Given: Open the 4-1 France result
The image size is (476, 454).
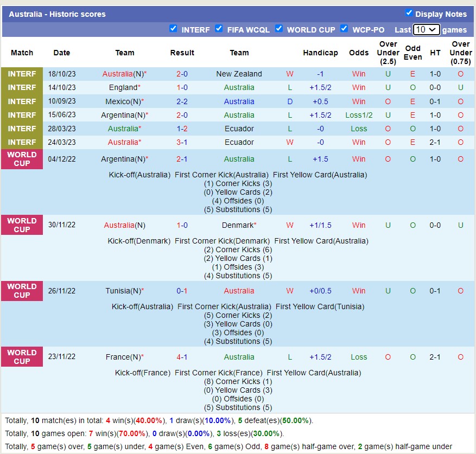Looking at the screenshot, I should (182, 357).
